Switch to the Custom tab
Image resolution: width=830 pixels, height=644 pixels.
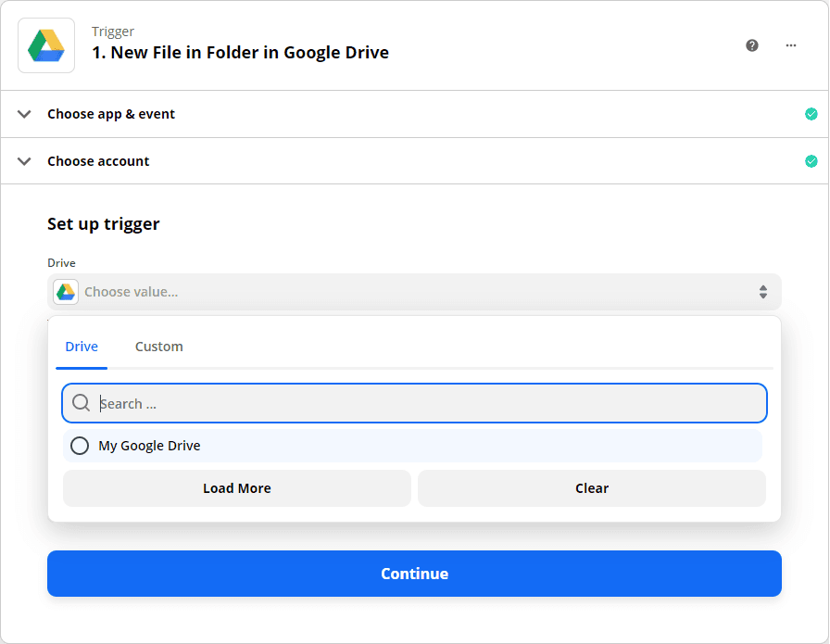click(158, 346)
